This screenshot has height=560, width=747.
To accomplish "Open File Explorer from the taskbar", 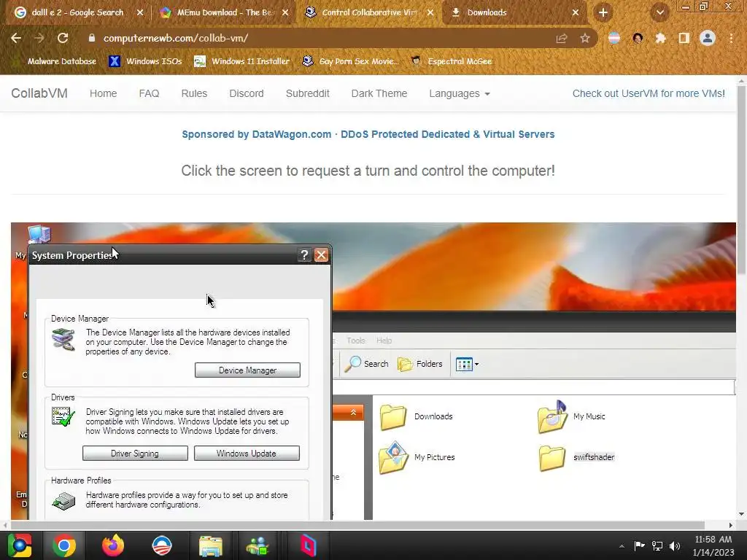I will pyautogui.click(x=211, y=545).
